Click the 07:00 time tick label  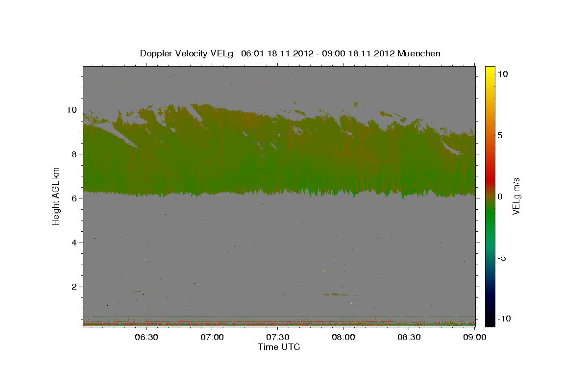212,337
